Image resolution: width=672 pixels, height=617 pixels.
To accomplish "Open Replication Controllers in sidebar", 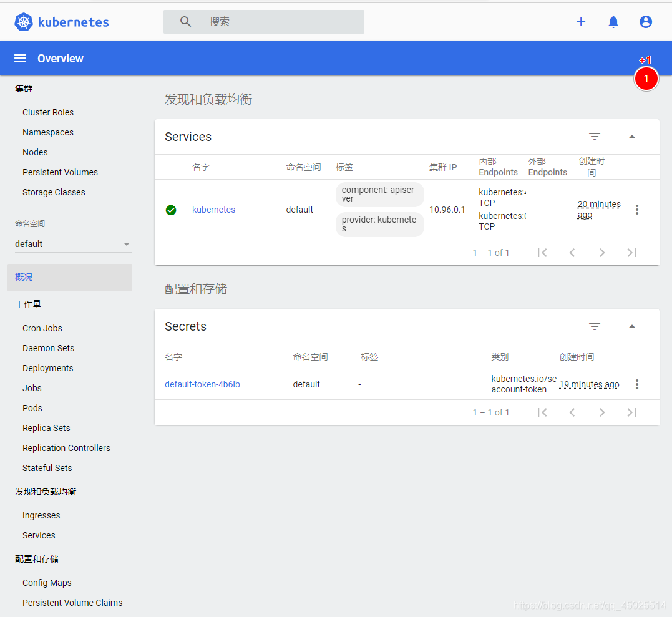I will tap(66, 448).
